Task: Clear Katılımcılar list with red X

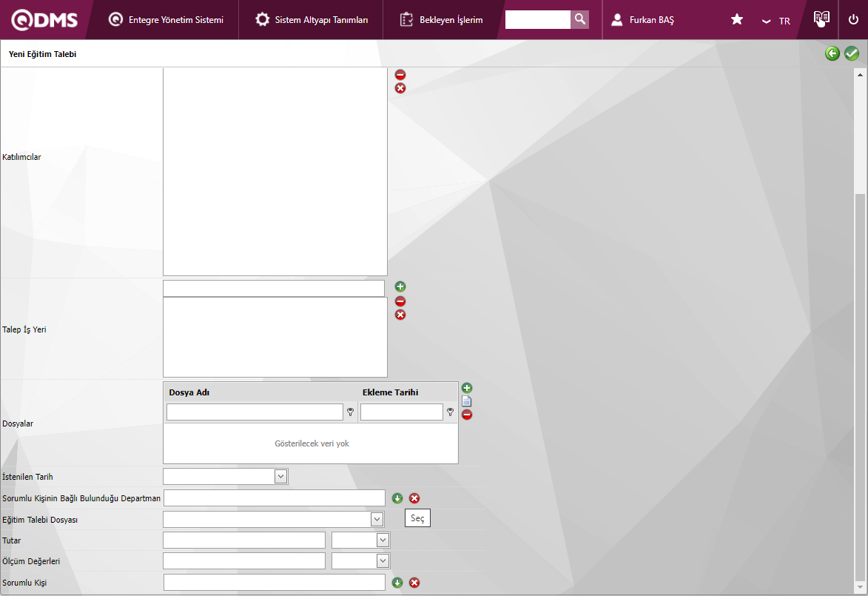Action: tap(400, 88)
